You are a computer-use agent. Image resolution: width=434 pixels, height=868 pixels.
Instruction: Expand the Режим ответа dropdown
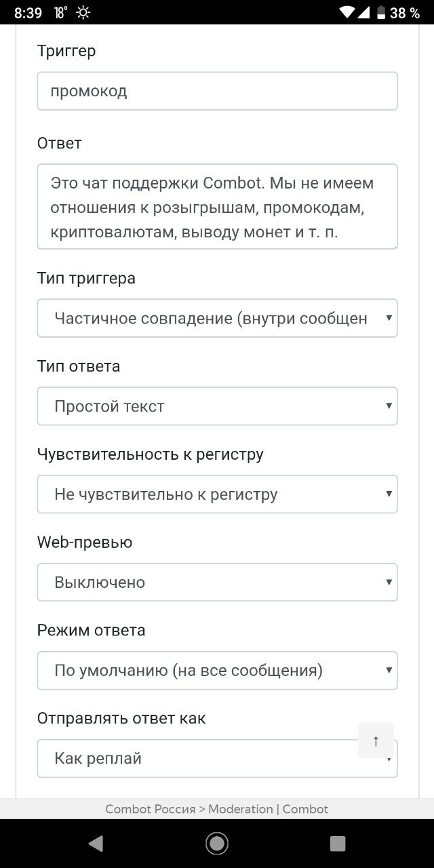coord(217,671)
